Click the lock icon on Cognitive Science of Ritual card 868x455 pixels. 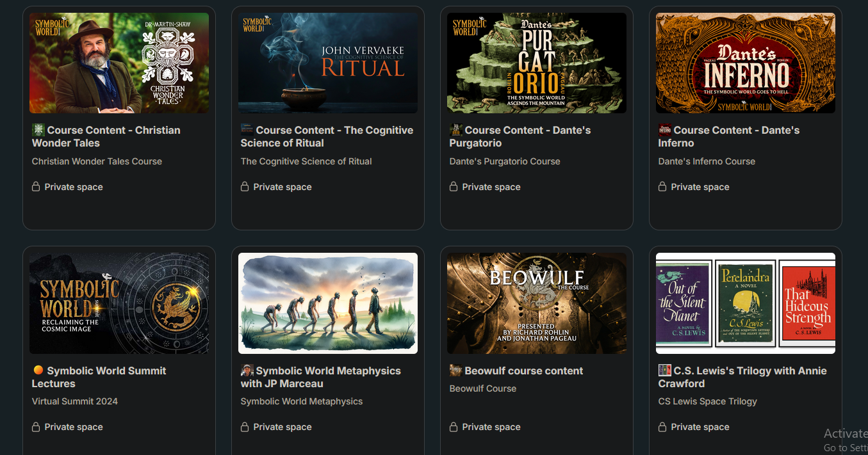(245, 186)
